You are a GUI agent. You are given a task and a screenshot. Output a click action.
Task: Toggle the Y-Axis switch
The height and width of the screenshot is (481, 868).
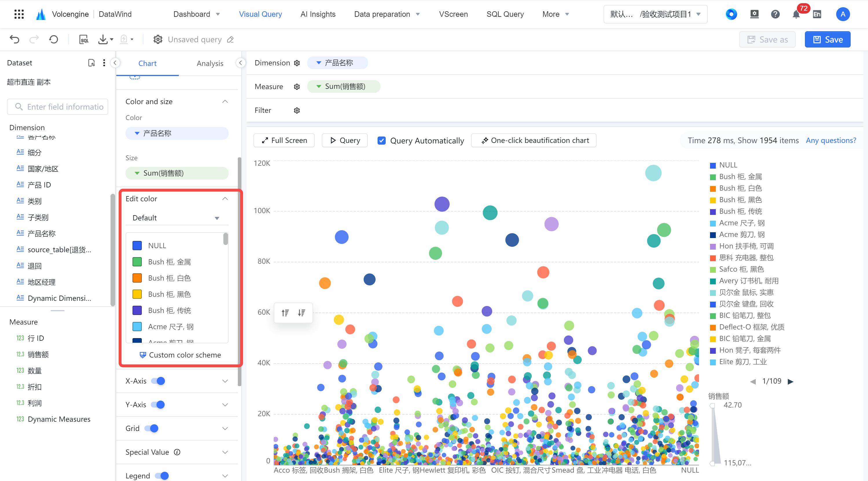pyautogui.click(x=158, y=405)
